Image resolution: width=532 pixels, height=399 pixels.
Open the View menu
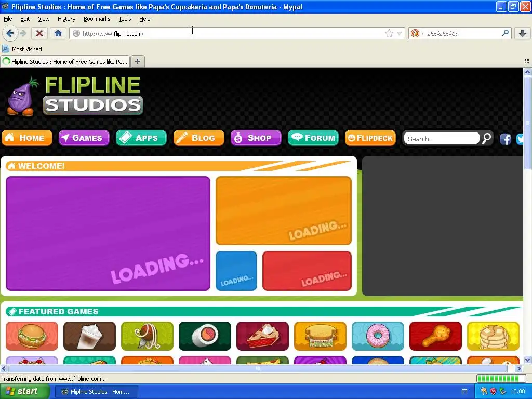pos(44,19)
